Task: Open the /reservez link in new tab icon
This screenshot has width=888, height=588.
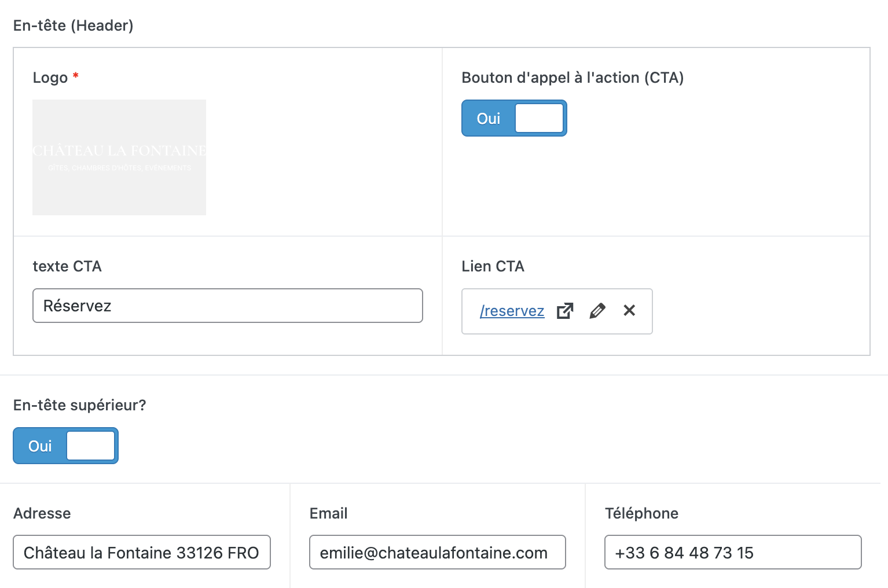Action: (564, 311)
